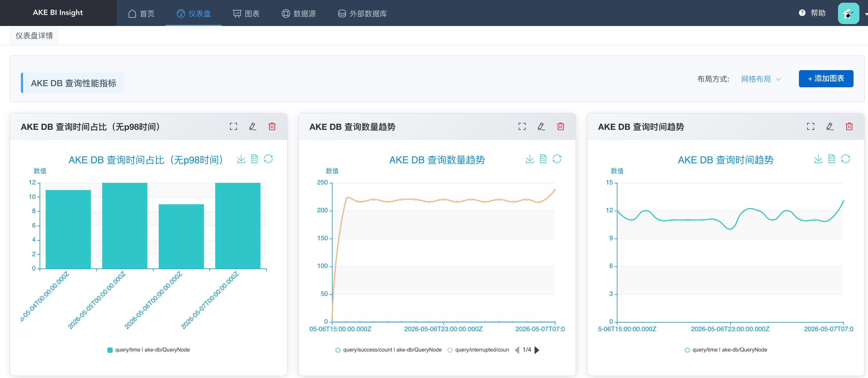Screen dimensions: 868x378
Task: Download 查询时间占比 chart as image
Action: (241, 159)
